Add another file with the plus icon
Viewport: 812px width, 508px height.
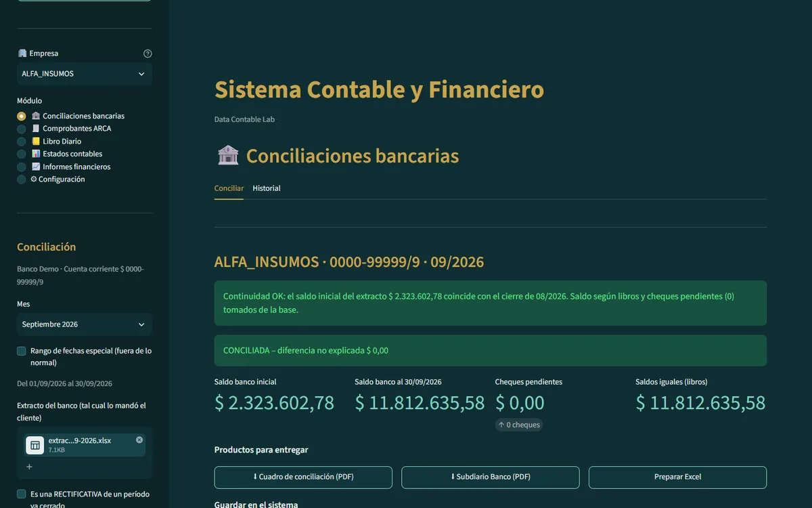point(29,467)
